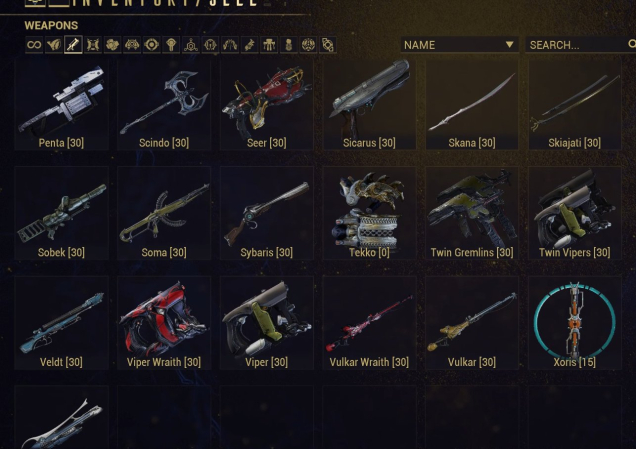Pick the Skana [30] sword tile
Image resolution: width=636 pixels, height=449 pixels.
click(x=472, y=105)
